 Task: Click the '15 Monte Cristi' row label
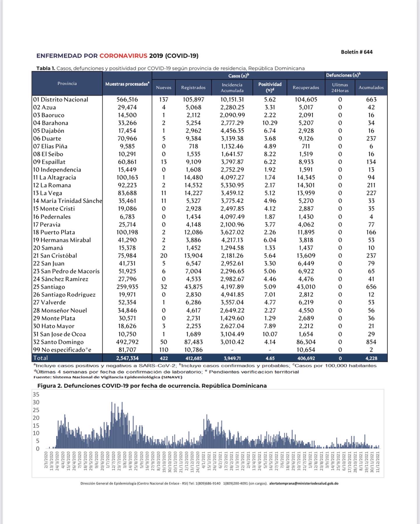[54, 208]
